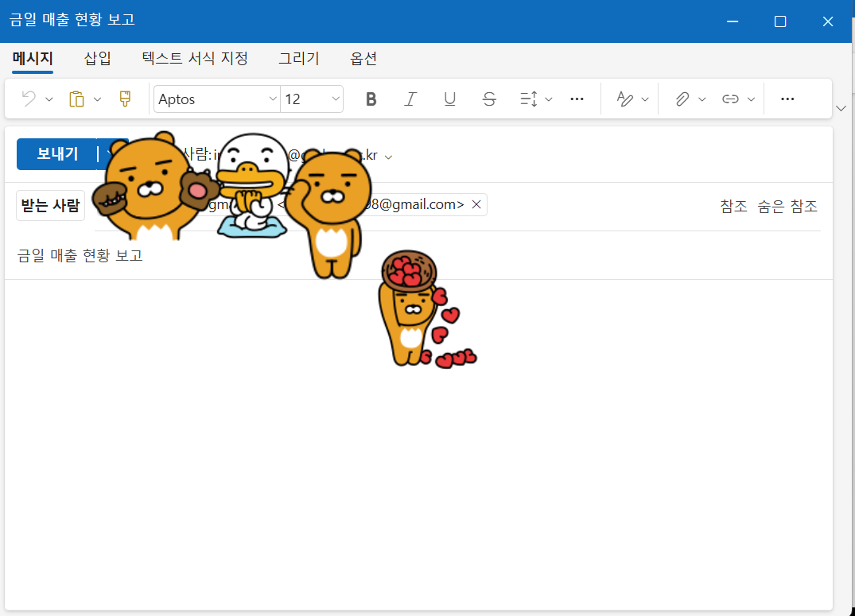Click the attach file paperclip icon
Screen dimensions: 855x616
[682, 99]
